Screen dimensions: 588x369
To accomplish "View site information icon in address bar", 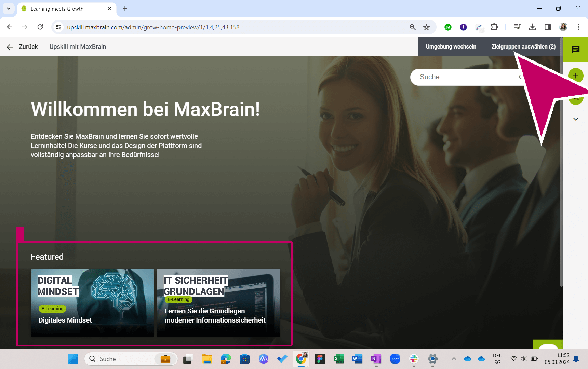I will point(59,27).
